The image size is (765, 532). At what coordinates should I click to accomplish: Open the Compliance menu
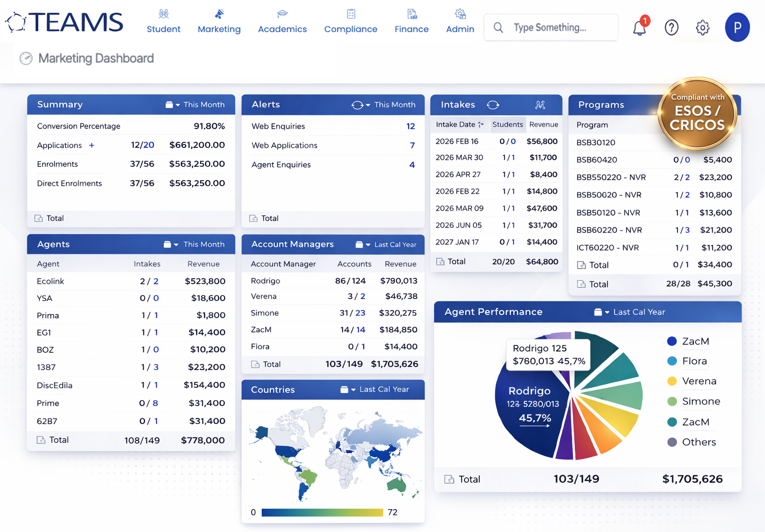(351, 21)
